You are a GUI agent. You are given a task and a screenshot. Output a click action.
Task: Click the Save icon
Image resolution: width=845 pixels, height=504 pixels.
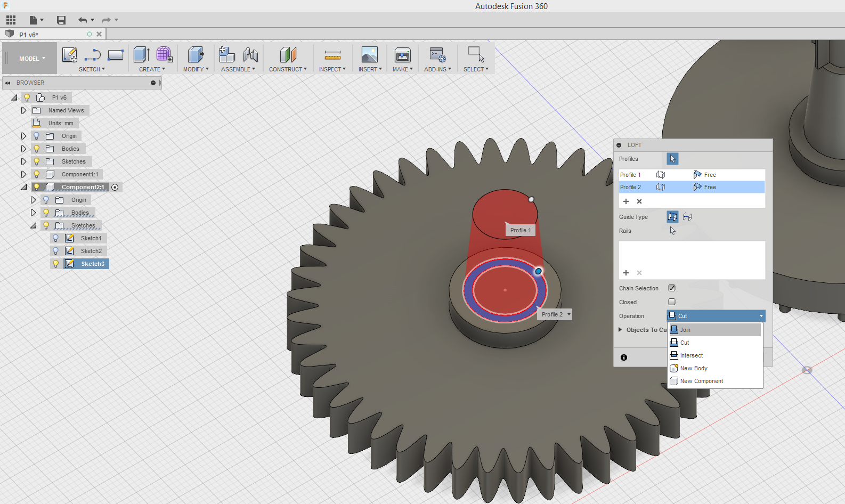(61, 20)
